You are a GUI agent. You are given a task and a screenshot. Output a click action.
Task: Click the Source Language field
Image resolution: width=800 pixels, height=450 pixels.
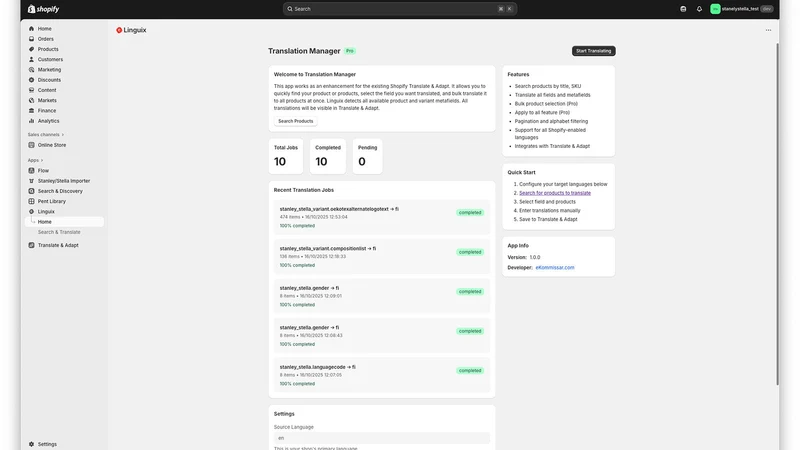[x=382, y=438]
